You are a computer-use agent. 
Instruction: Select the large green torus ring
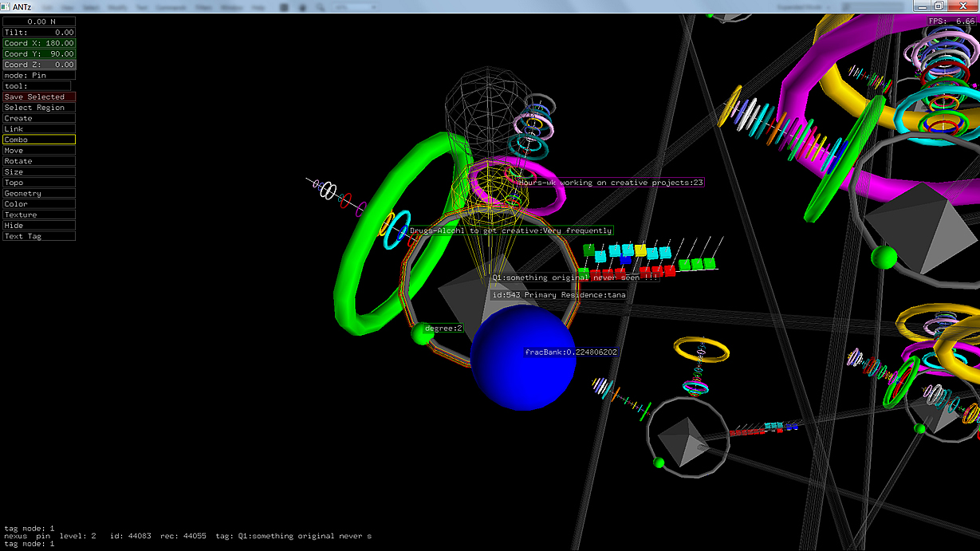[x=348, y=263]
